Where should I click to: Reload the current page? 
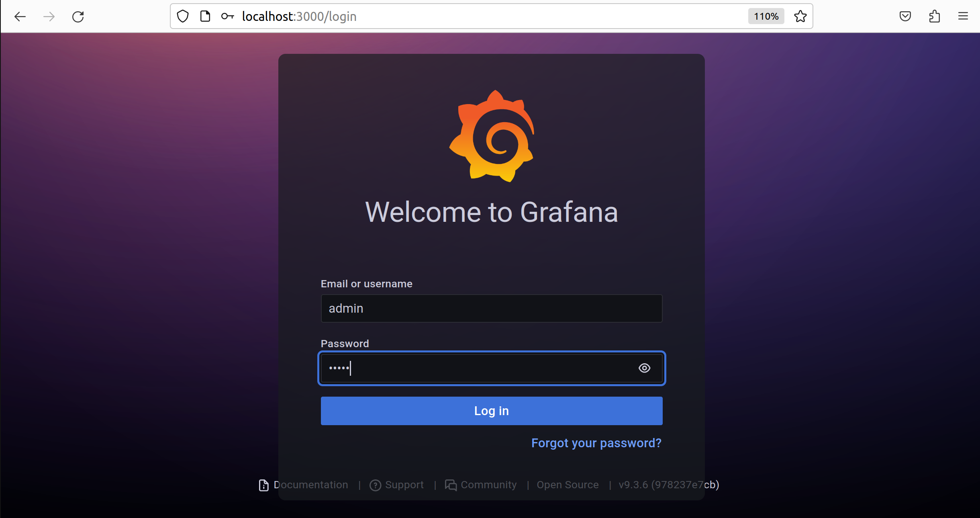(78, 16)
